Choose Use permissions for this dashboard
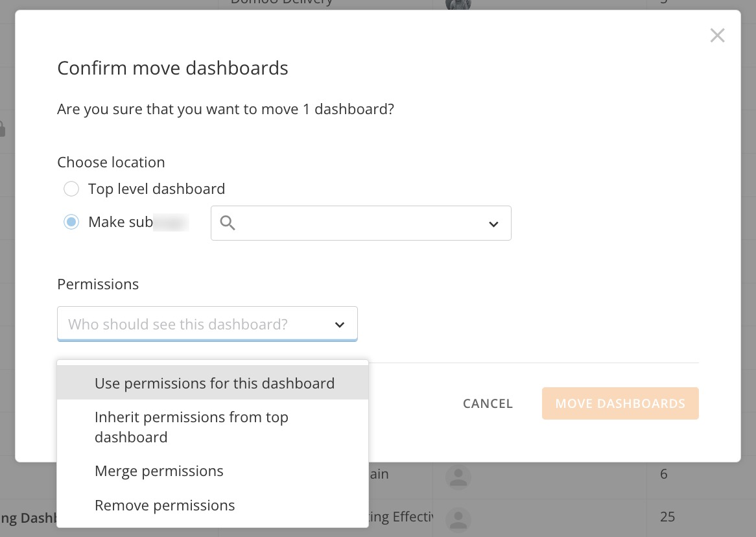756x537 pixels. pyautogui.click(x=214, y=383)
